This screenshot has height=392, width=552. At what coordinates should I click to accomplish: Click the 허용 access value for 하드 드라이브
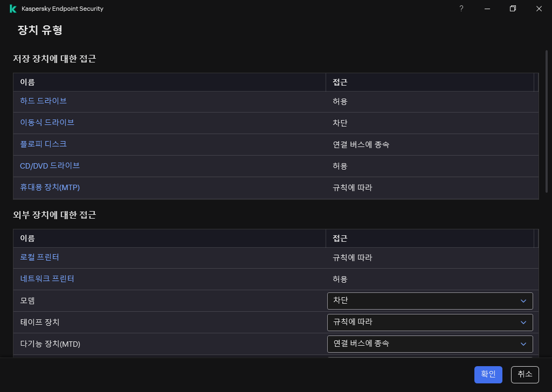(x=340, y=101)
